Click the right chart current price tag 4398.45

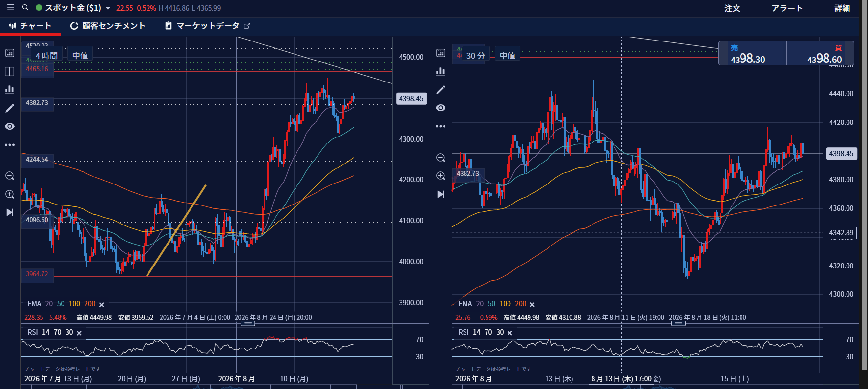click(841, 154)
